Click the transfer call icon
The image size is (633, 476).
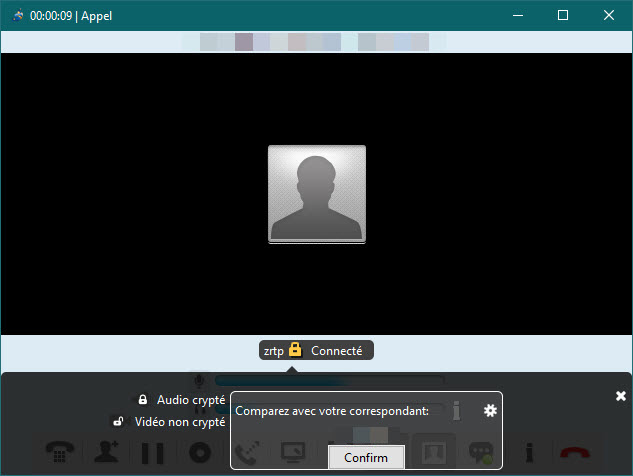pyautogui.click(x=248, y=453)
